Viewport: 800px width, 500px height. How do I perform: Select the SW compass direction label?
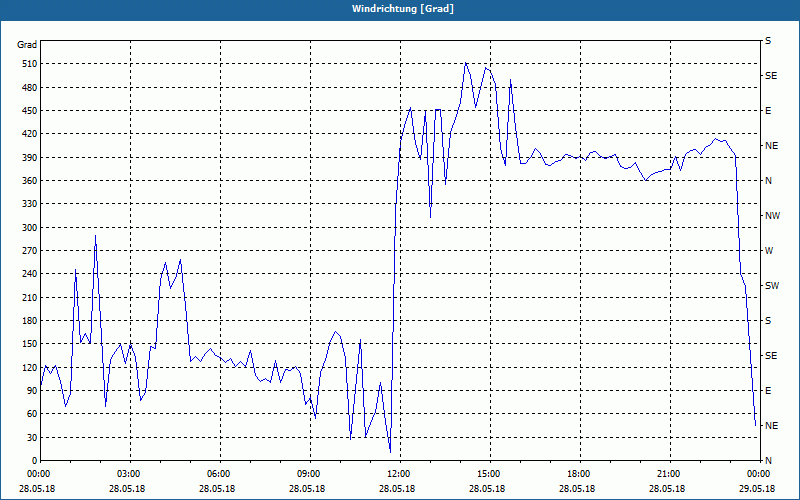tap(772, 286)
